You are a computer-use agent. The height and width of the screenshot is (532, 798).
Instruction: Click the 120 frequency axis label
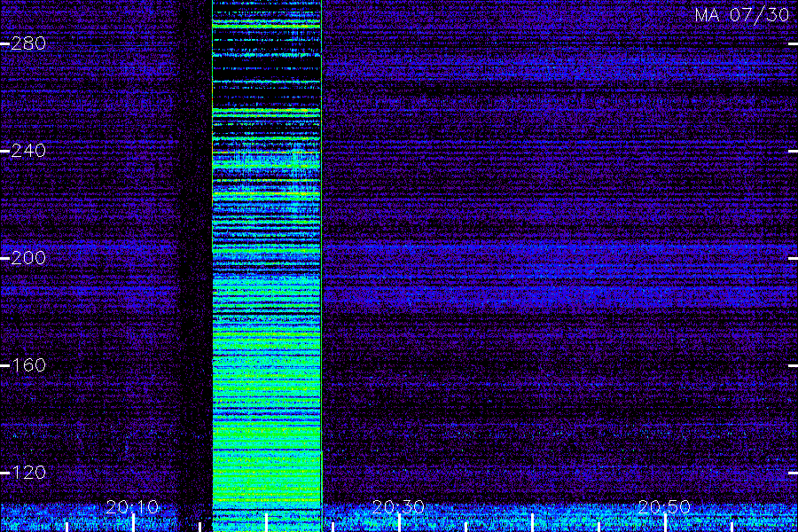(28, 473)
